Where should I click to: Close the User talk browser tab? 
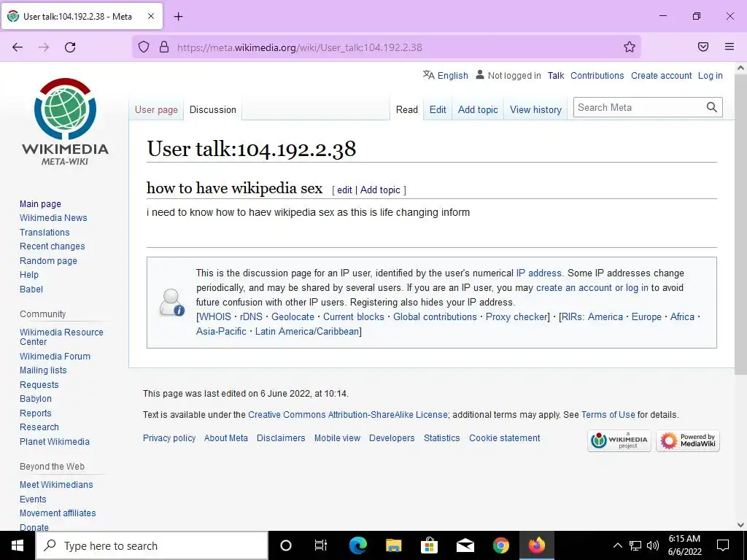[x=150, y=16]
